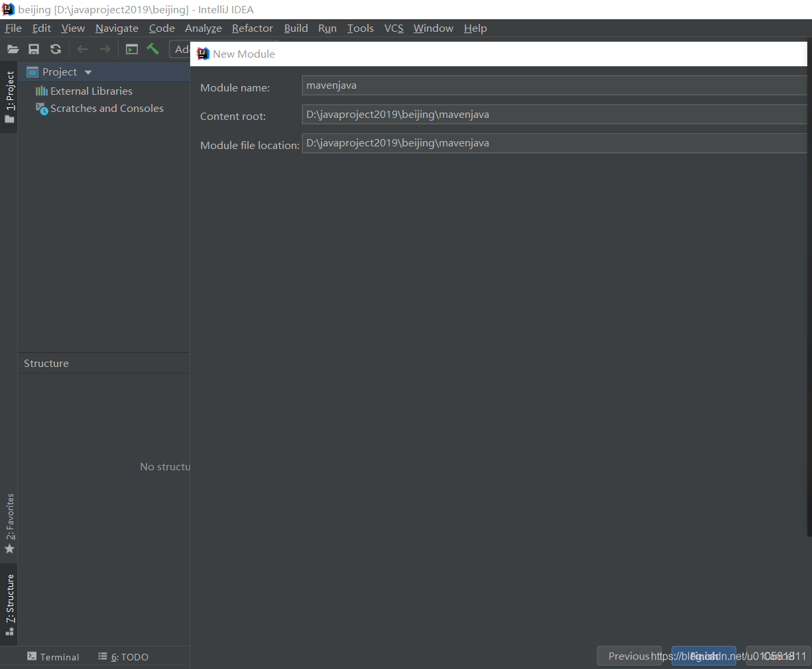Click the Finish button
Viewport: 812px width, 669px height.
704,656
